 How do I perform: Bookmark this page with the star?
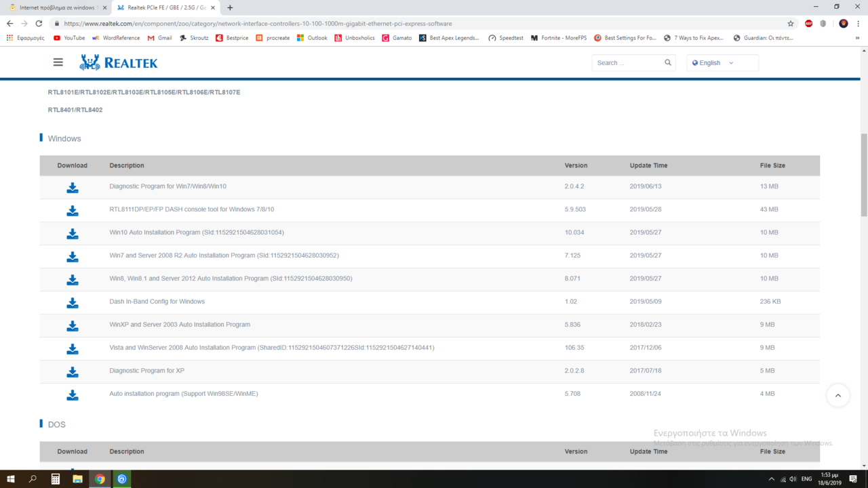point(791,24)
